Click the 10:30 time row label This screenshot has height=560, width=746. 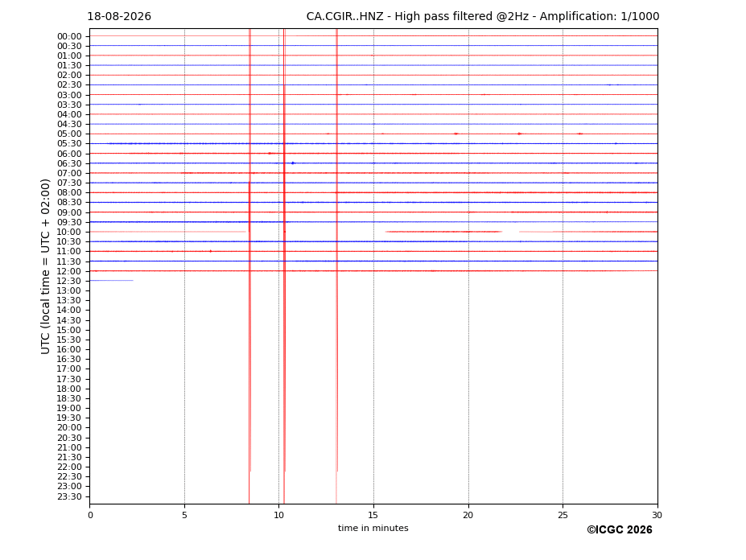pyautogui.click(x=69, y=241)
